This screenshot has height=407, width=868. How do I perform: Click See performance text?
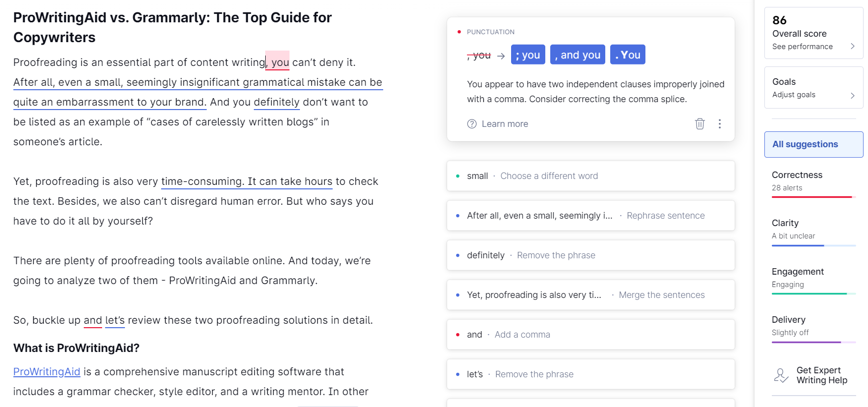803,47
